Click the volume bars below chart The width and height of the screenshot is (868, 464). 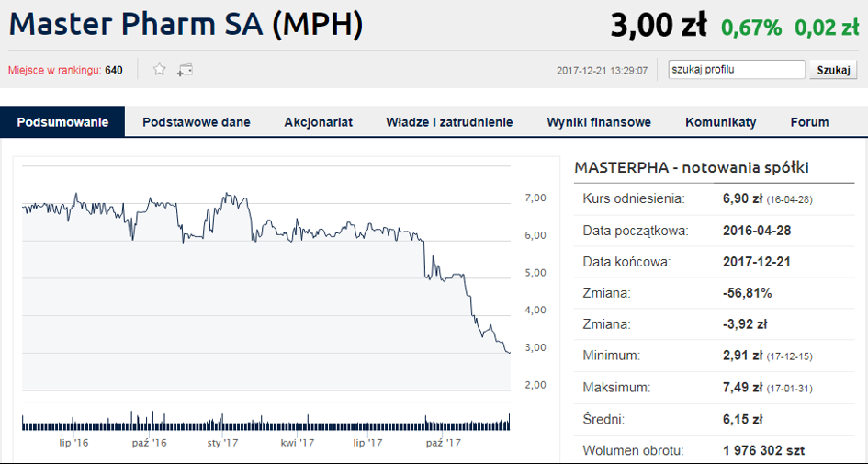tap(265, 423)
